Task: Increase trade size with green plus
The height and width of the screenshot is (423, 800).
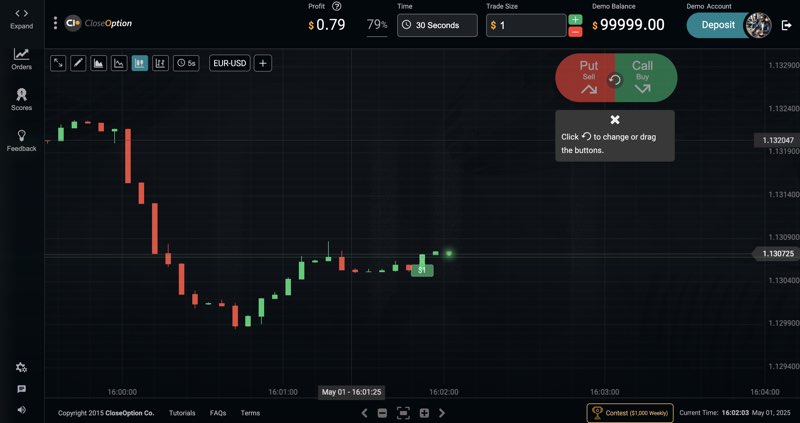Action: (575, 19)
